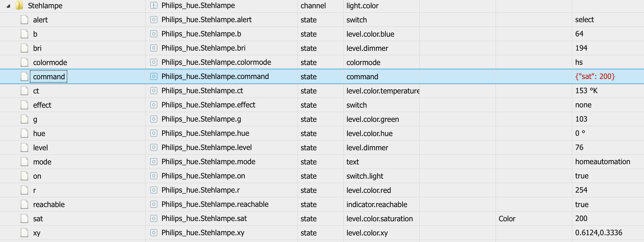Click the state icon beside Philips_hue.Stehlampe.command
Viewport: 644px width, 242px height.
(x=154, y=76)
